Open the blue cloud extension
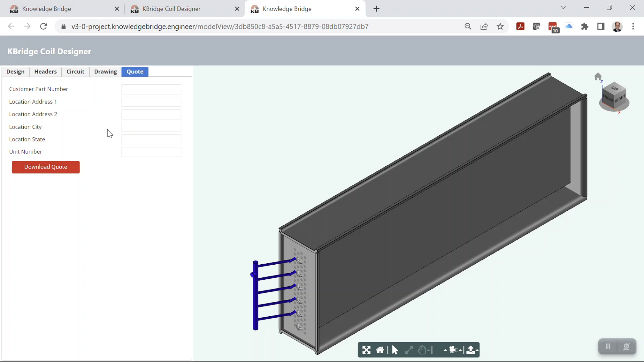Viewport: 644px width, 362px height. pos(569,26)
